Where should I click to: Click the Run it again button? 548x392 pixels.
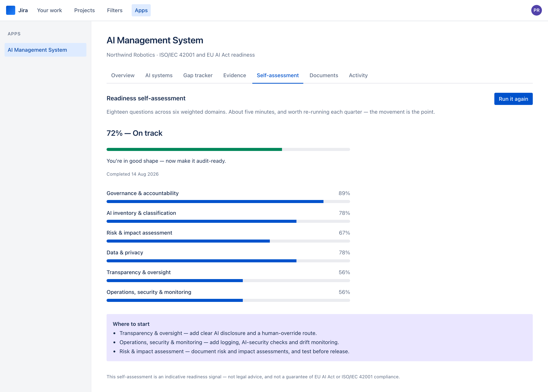pos(513,99)
